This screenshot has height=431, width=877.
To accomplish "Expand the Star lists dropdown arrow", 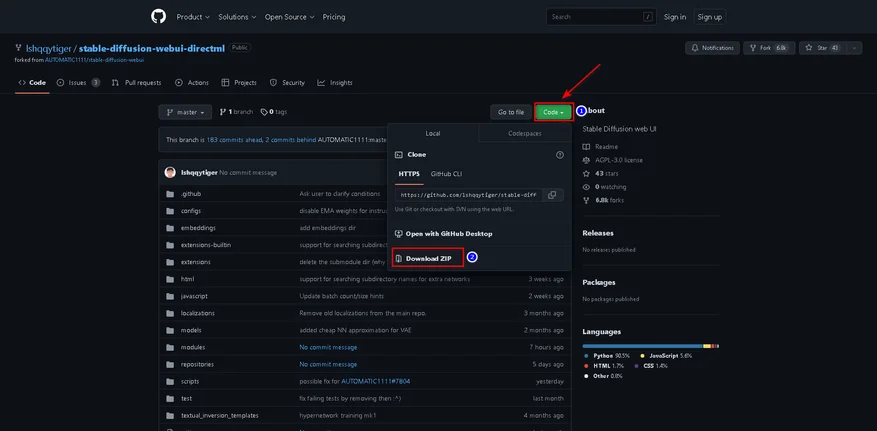I will pos(854,48).
